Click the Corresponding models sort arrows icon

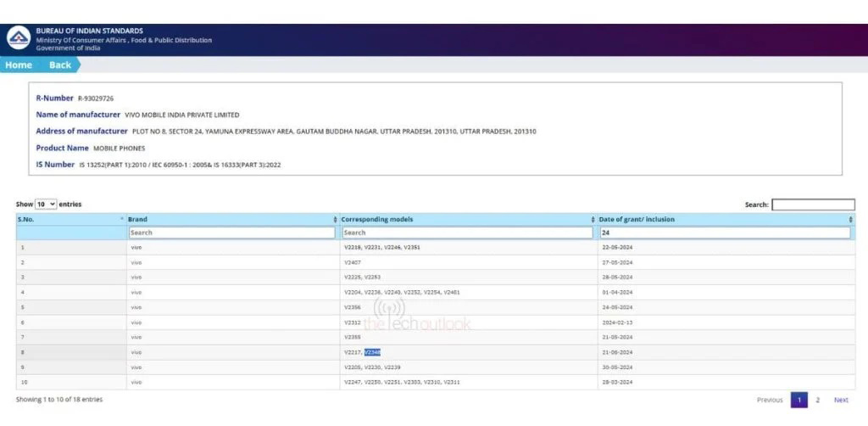tap(593, 220)
